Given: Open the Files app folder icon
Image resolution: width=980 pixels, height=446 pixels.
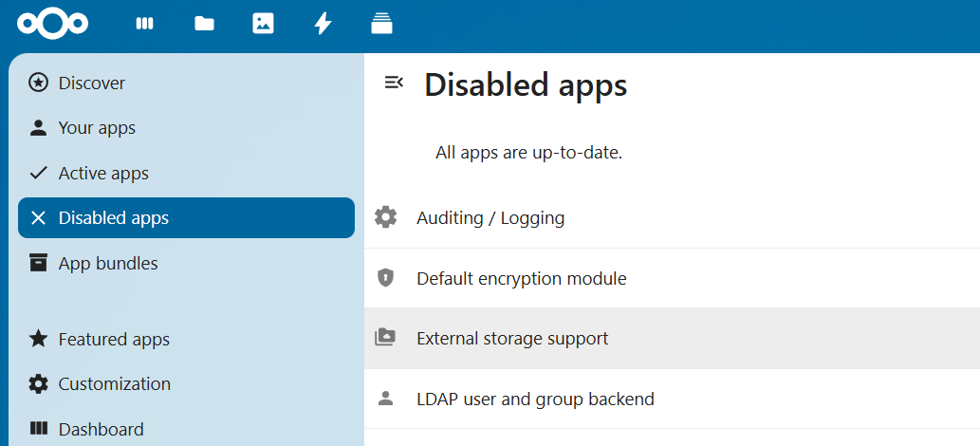Looking at the screenshot, I should 204,24.
